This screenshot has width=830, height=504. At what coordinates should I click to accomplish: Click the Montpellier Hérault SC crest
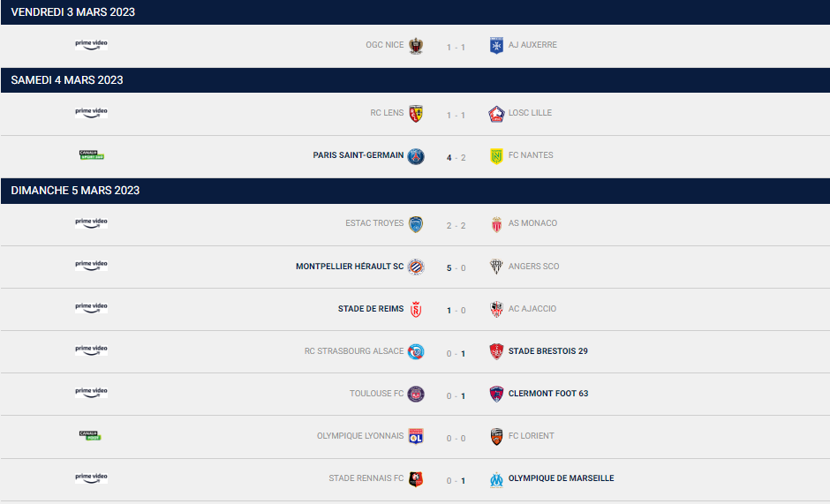click(x=416, y=267)
